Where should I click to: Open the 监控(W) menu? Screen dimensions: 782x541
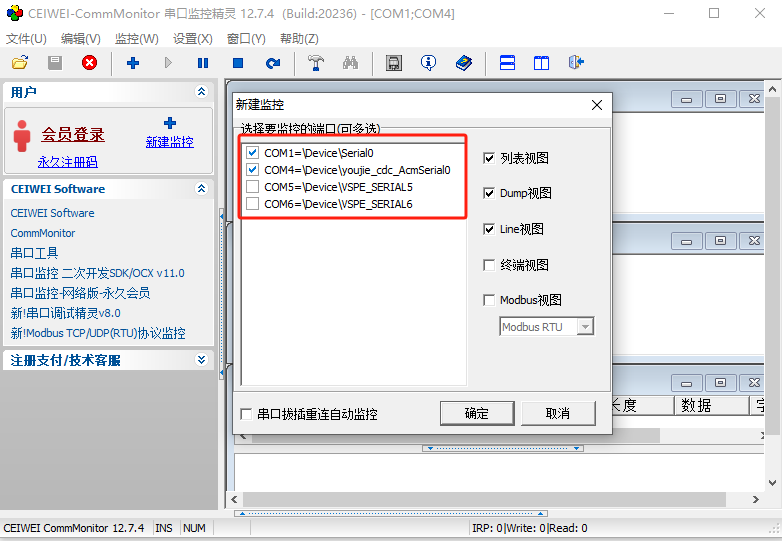136,39
